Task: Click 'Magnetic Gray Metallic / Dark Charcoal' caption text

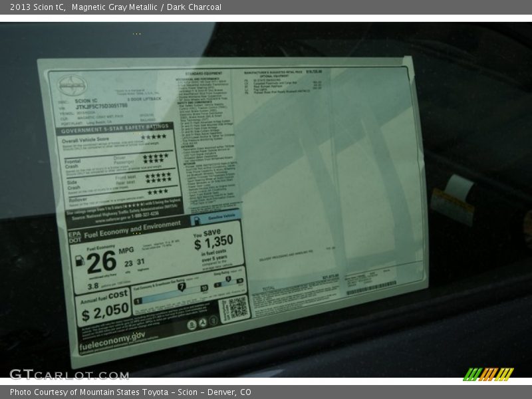Action: click(x=146, y=7)
